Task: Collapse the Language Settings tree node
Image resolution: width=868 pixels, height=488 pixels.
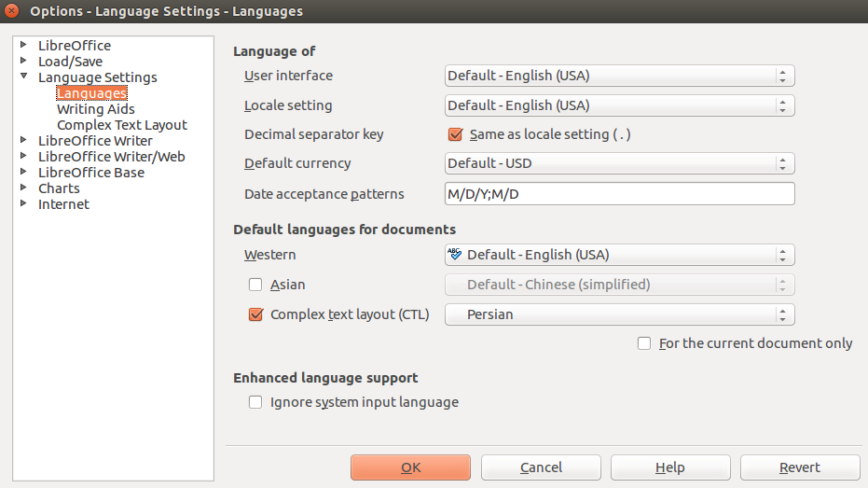Action: coord(23,76)
